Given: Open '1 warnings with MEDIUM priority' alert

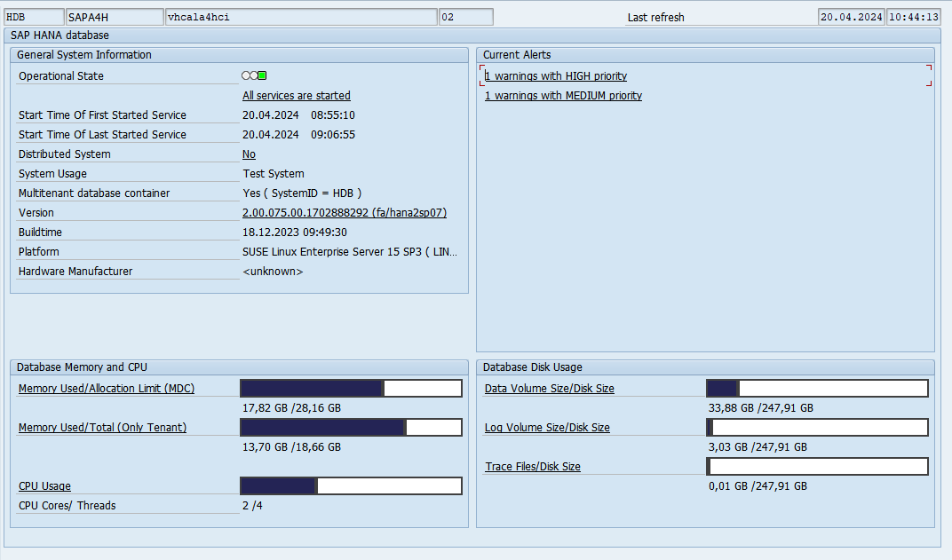Looking at the screenshot, I should click(563, 95).
